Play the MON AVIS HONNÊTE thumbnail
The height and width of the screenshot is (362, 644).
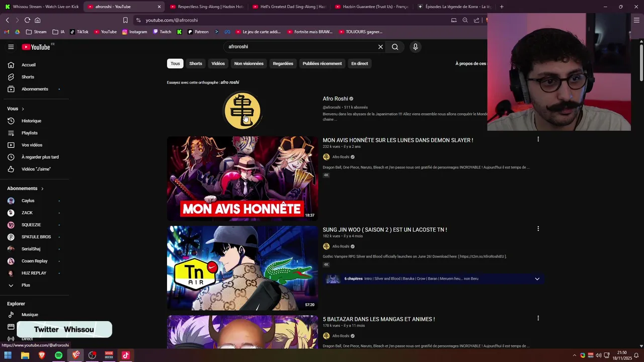(243, 178)
